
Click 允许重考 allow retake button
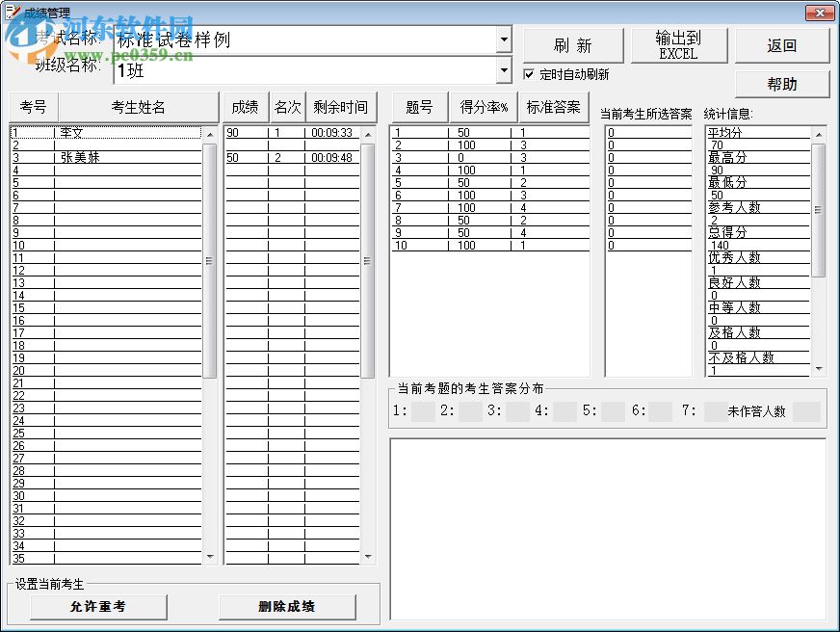(x=98, y=606)
